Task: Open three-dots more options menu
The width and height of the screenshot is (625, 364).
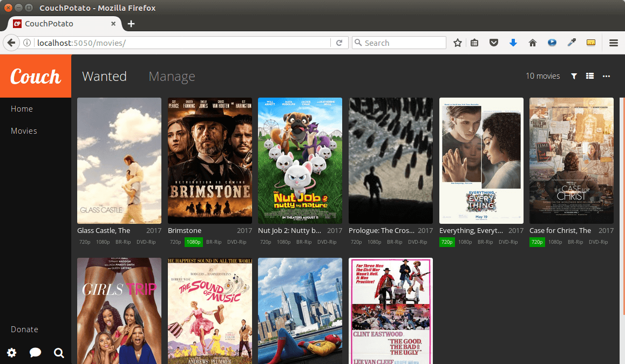Action: tap(607, 76)
